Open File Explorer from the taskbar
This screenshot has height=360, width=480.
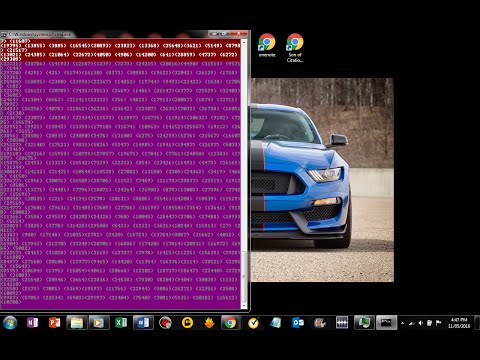tap(77, 323)
